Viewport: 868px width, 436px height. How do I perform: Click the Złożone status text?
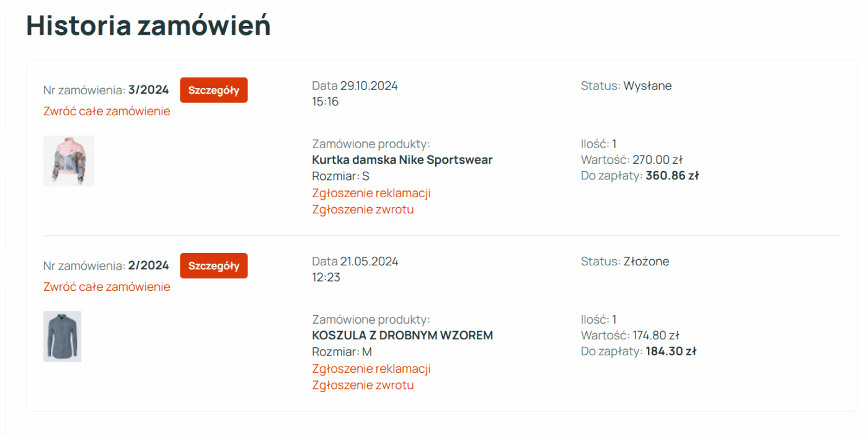(645, 261)
